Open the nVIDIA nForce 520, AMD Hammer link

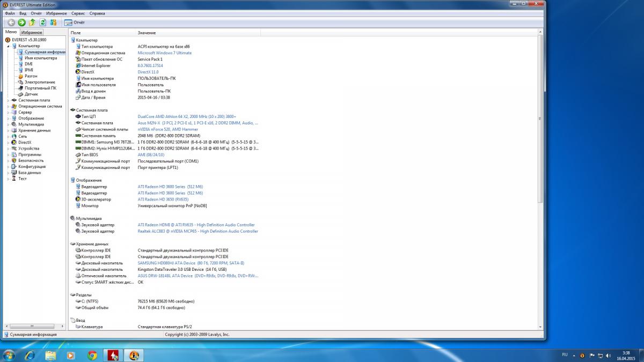(x=168, y=129)
